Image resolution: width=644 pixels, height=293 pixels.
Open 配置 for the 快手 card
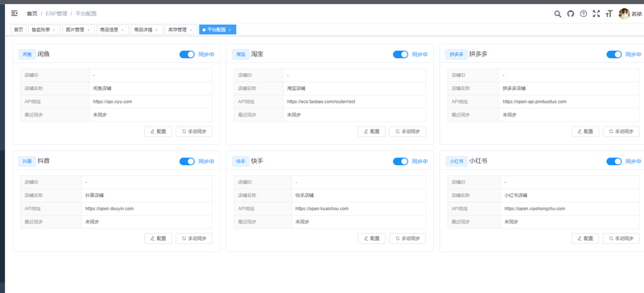click(x=372, y=238)
